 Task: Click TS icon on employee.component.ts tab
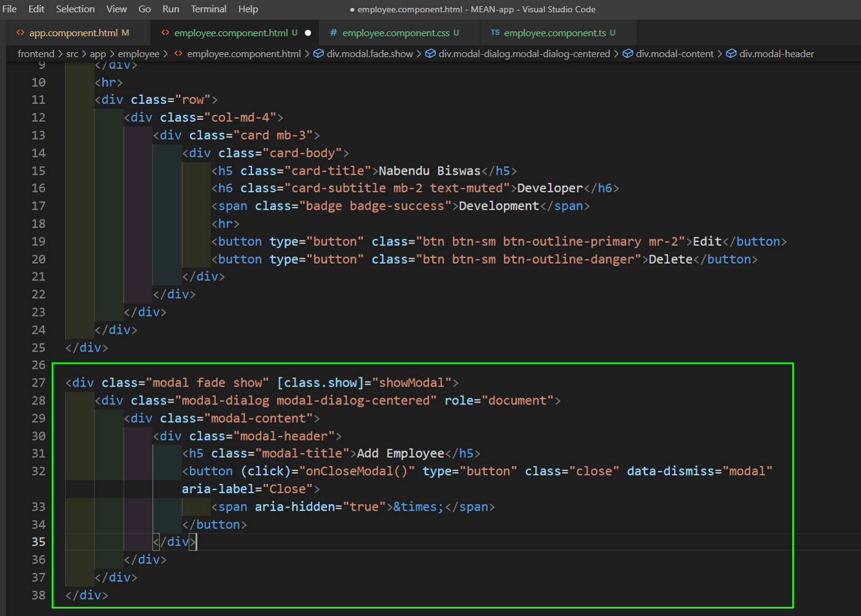pos(495,33)
